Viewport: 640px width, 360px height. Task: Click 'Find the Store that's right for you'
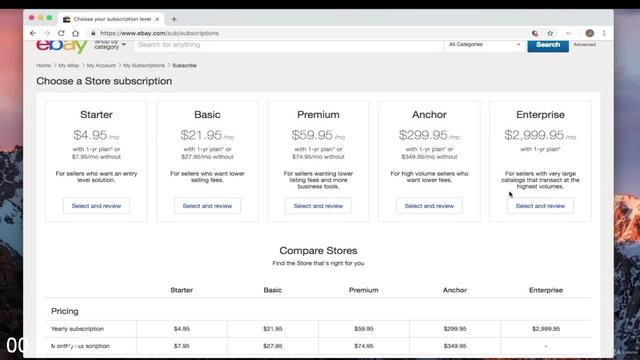[x=318, y=263]
